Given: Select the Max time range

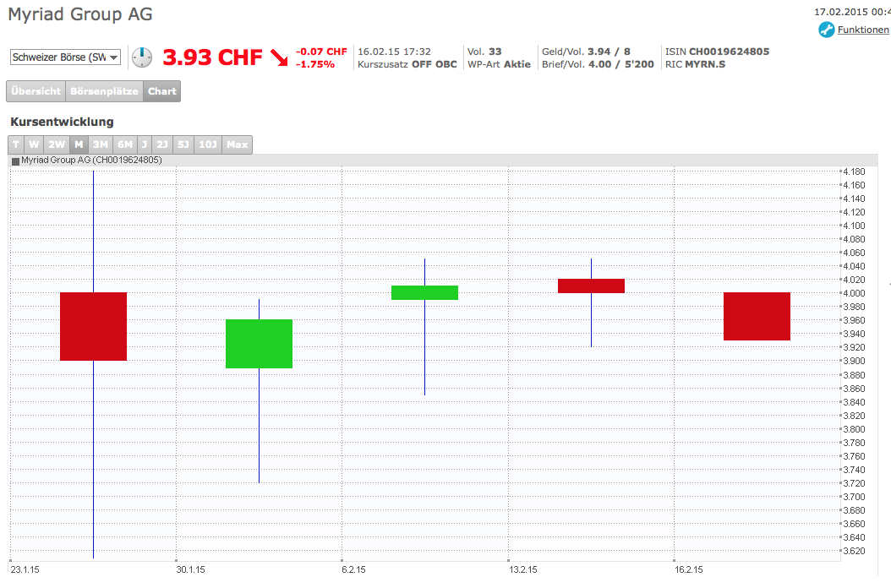Looking at the screenshot, I should [x=237, y=144].
